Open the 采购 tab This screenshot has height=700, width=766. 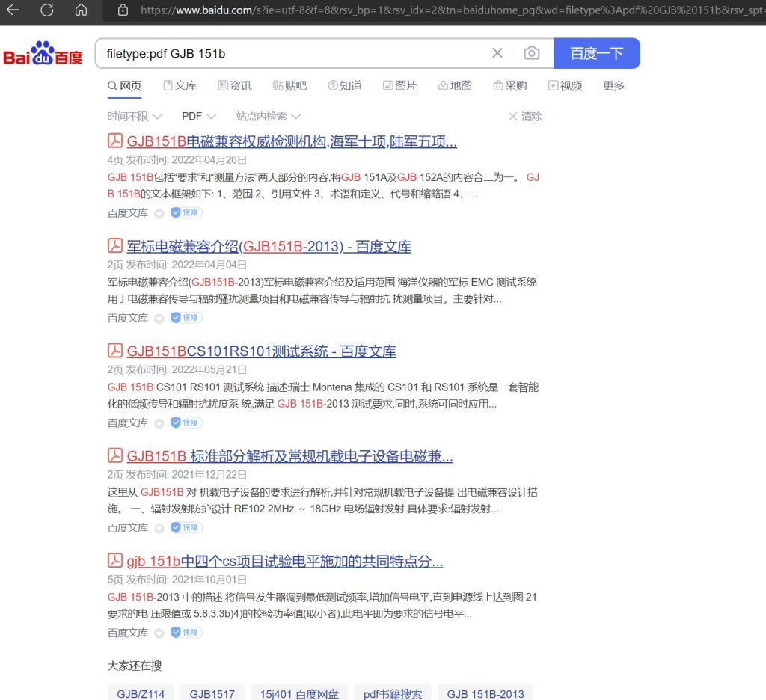pyautogui.click(x=510, y=86)
